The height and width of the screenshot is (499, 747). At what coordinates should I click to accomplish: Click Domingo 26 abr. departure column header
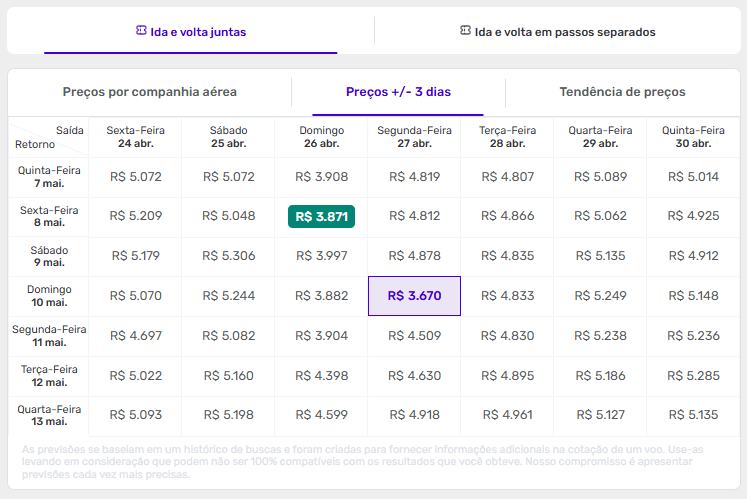coord(322,137)
